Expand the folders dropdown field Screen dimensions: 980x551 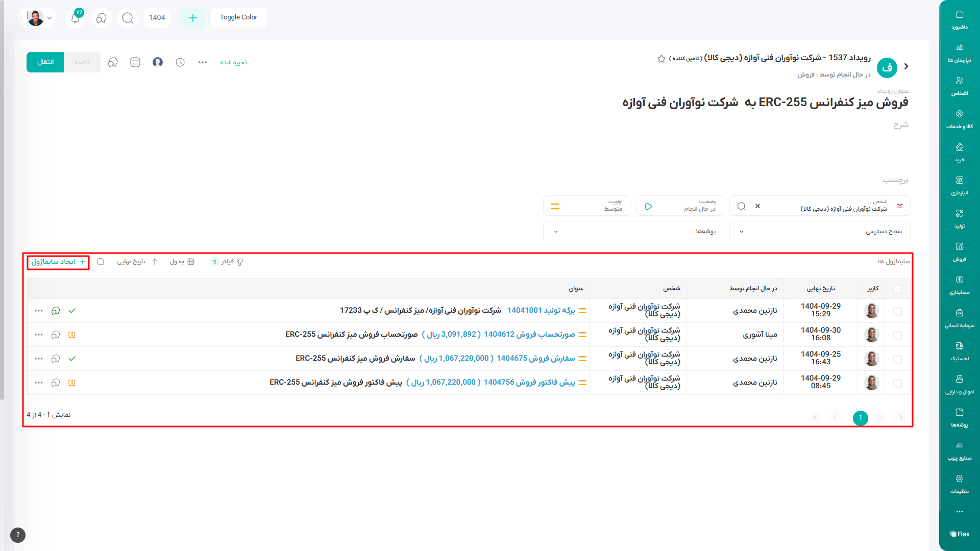coord(633,232)
